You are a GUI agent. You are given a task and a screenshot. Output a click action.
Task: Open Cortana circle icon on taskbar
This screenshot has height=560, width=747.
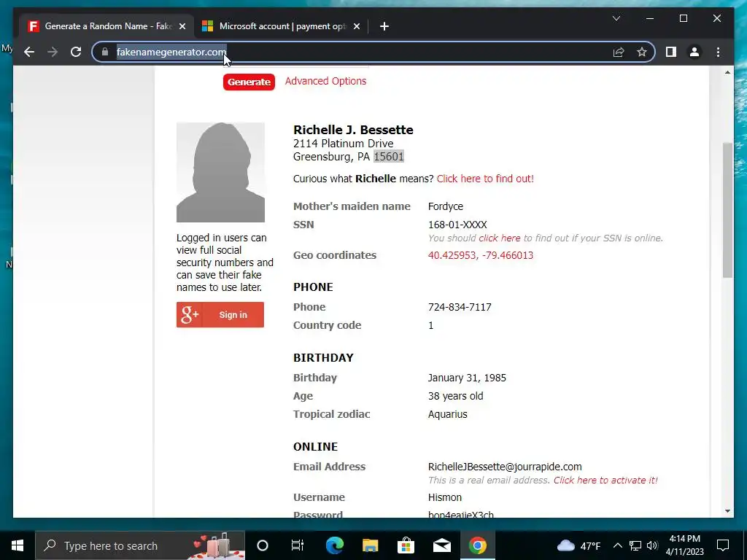tap(263, 545)
